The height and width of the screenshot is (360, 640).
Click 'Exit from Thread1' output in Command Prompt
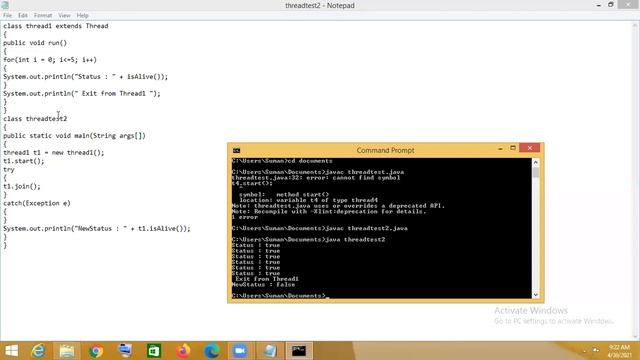(x=267, y=279)
